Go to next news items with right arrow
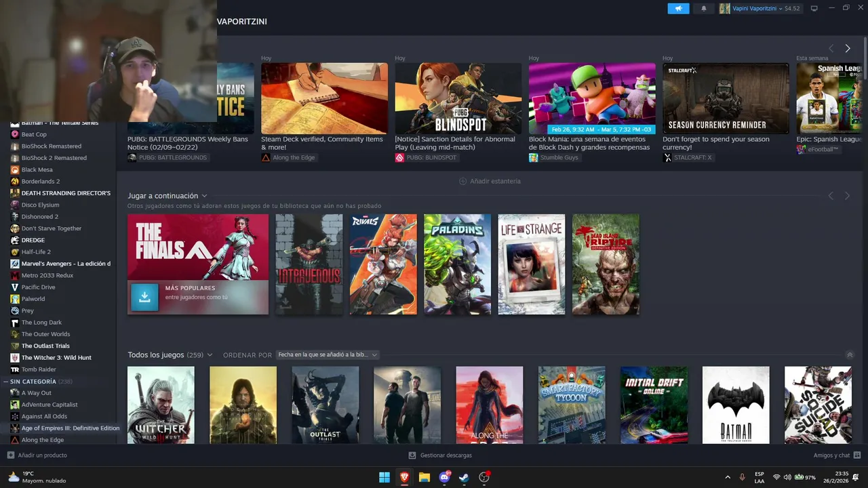Screen dimensions: 868x488 coord(847,48)
